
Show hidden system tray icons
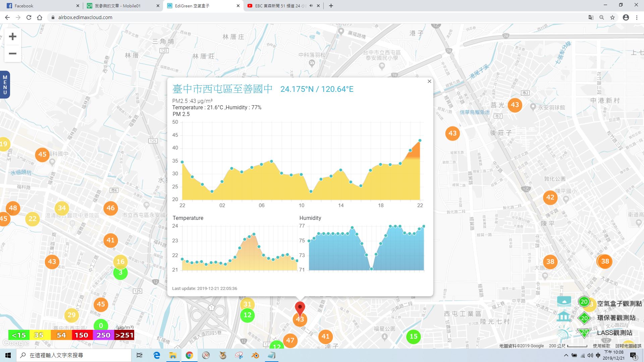tap(566, 355)
